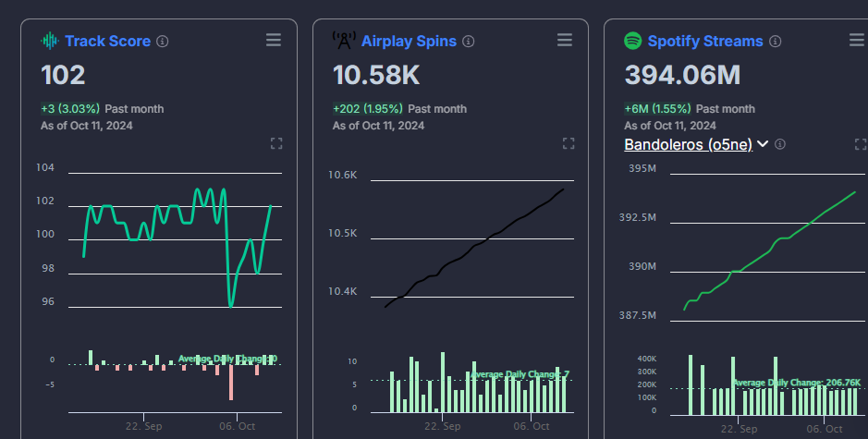This screenshot has width=868, height=439.
Task: Open the Bandoleros (o5ne) track dropdown
Action: [689, 144]
